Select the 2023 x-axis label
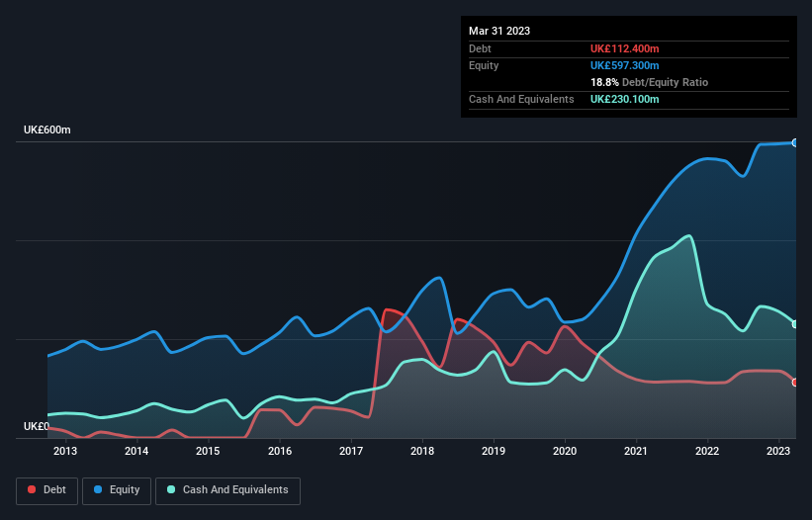The width and height of the screenshot is (812, 520). click(777, 451)
